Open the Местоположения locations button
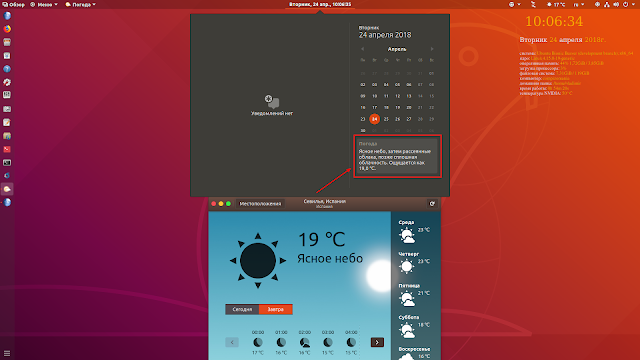The height and width of the screenshot is (360, 640). [260, 204]
